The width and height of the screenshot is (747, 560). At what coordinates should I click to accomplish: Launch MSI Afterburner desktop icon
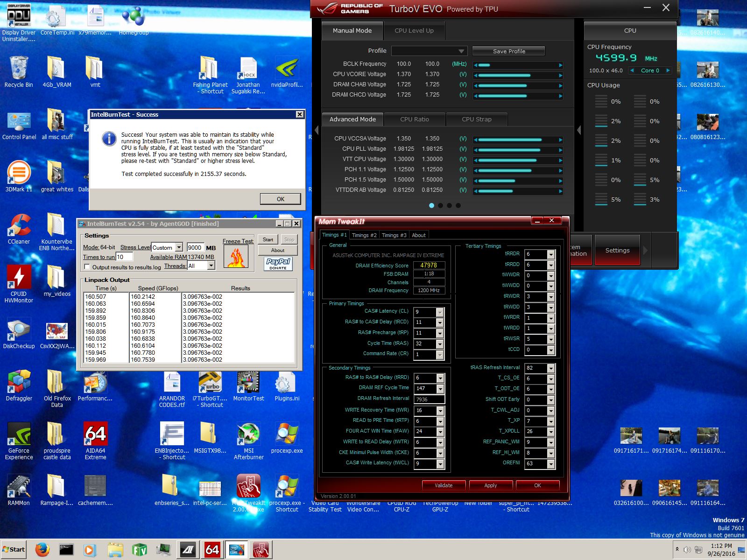[248, 441]
